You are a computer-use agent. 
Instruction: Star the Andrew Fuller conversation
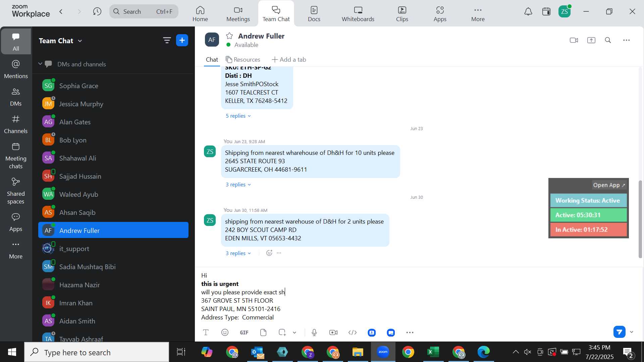point(229,36)
